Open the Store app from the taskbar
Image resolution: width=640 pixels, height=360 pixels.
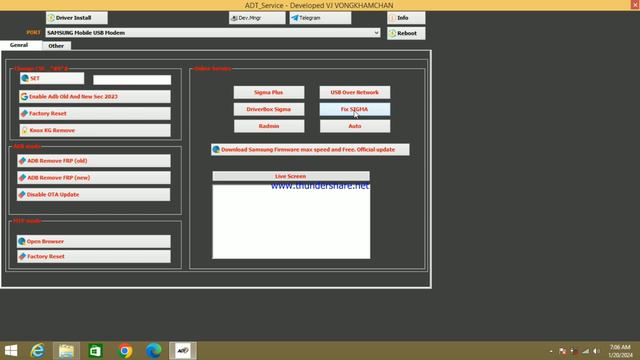point(96,351)
